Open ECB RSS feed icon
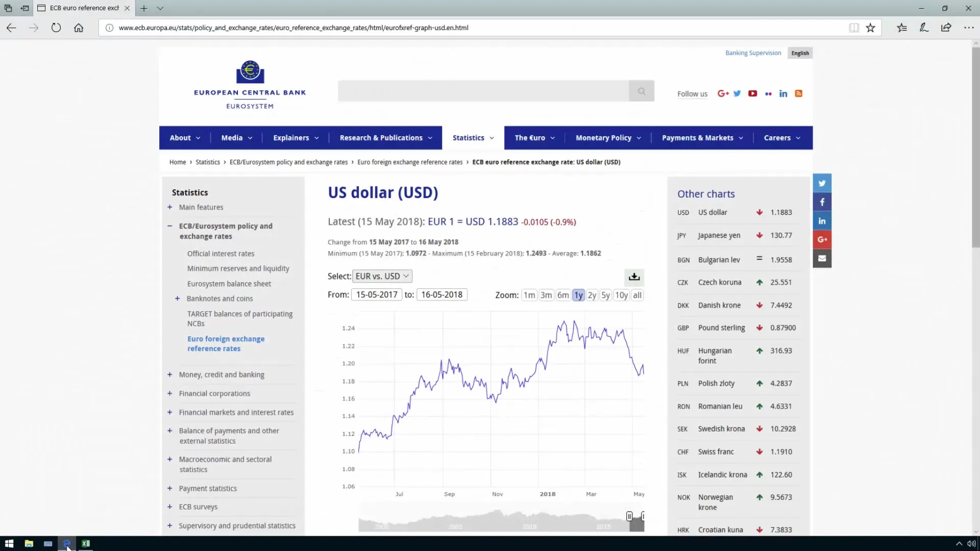This screenshot has width=980, height=551. pos(799,93)
